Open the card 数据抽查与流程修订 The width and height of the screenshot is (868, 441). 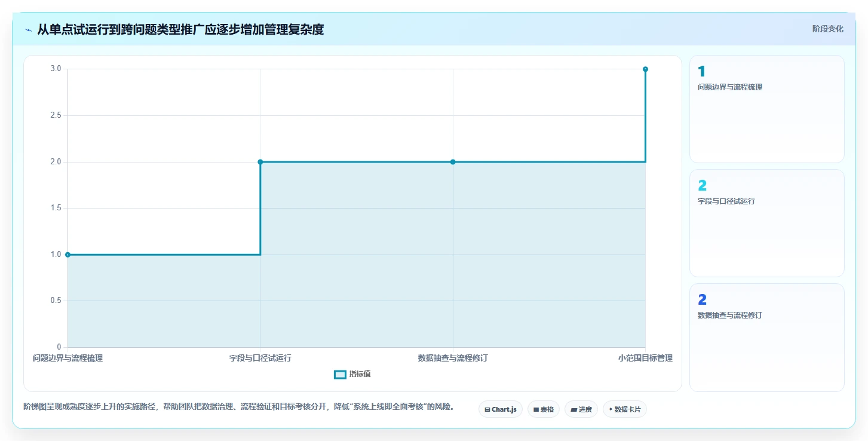[x=767, y=337]
